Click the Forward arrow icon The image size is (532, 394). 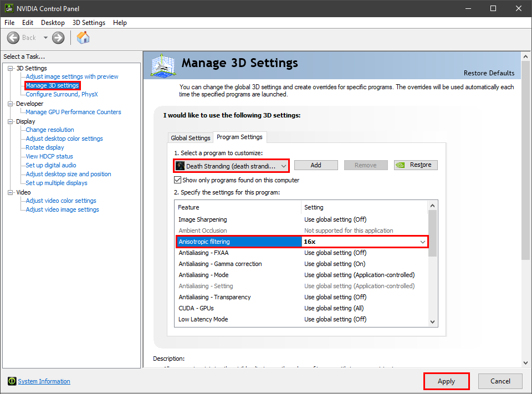[58, 38]
